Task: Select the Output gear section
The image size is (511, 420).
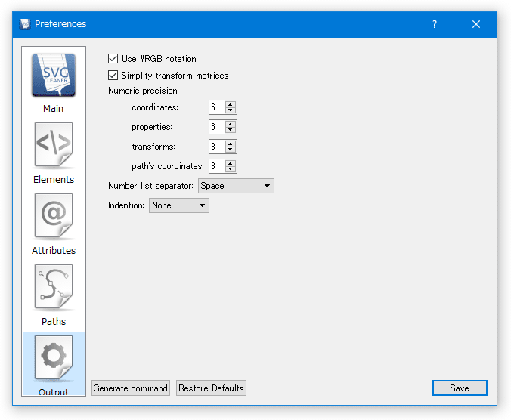Action: 54,363
